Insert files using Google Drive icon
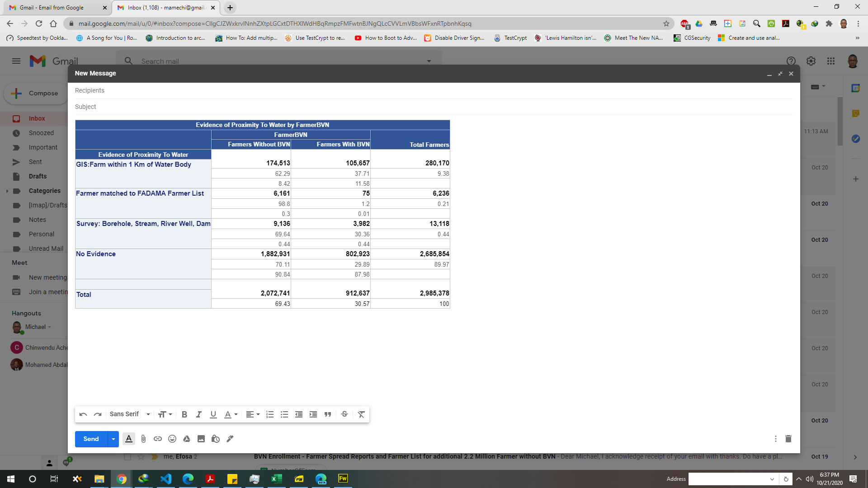This screenshot has width=868, height=488. pyautogui.click(x=186, y=439)
